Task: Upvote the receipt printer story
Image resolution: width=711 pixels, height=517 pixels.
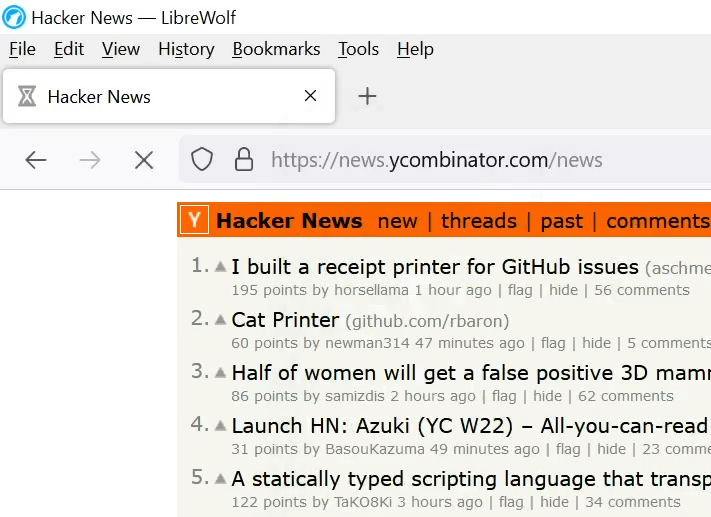Action: pyautogui.click(x=220, y=266)
